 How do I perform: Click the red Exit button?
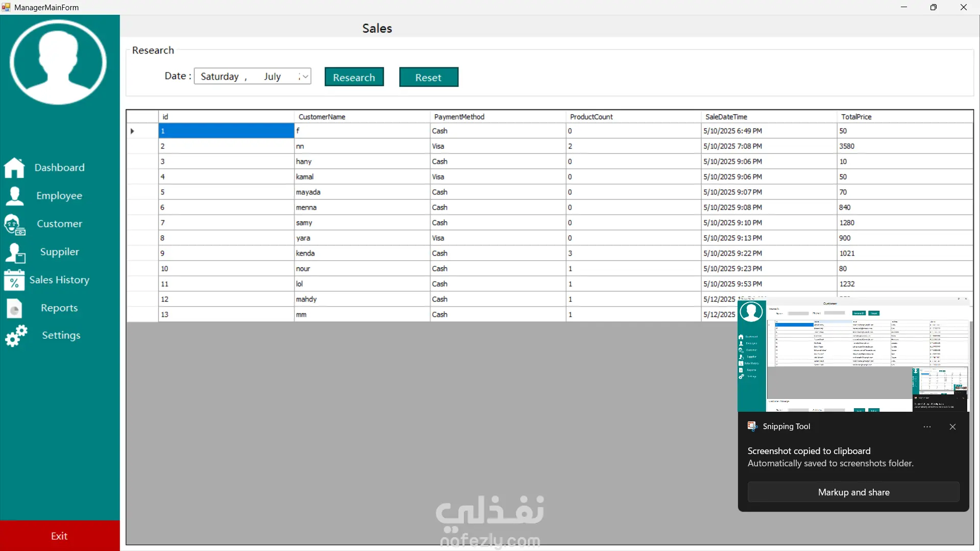(60, 536)
